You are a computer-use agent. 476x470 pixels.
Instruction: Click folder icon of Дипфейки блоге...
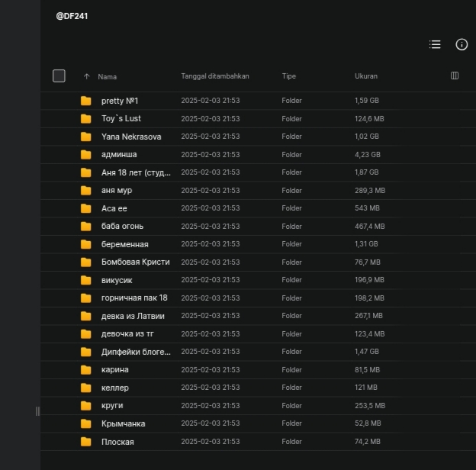[x=86, y=352]
